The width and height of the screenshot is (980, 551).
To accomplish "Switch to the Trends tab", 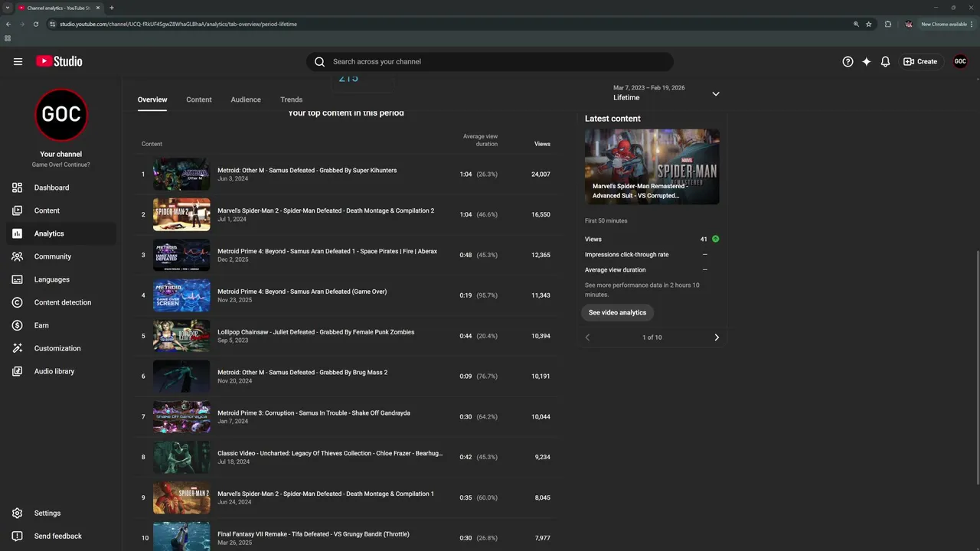I will tap(291, 99).
